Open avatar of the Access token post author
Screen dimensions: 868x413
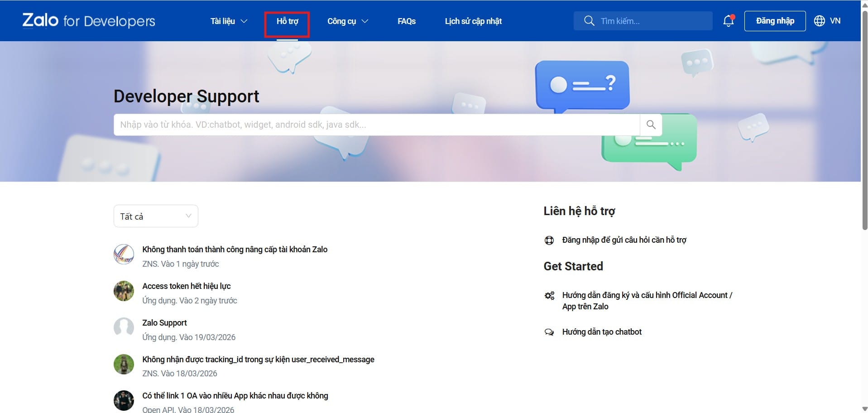[124, 291]
